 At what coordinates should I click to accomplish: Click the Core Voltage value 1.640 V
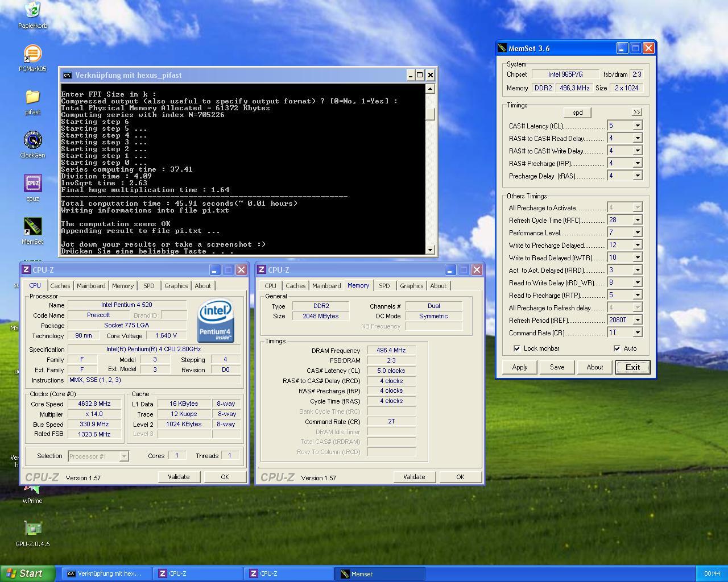[x=166, y=335]
